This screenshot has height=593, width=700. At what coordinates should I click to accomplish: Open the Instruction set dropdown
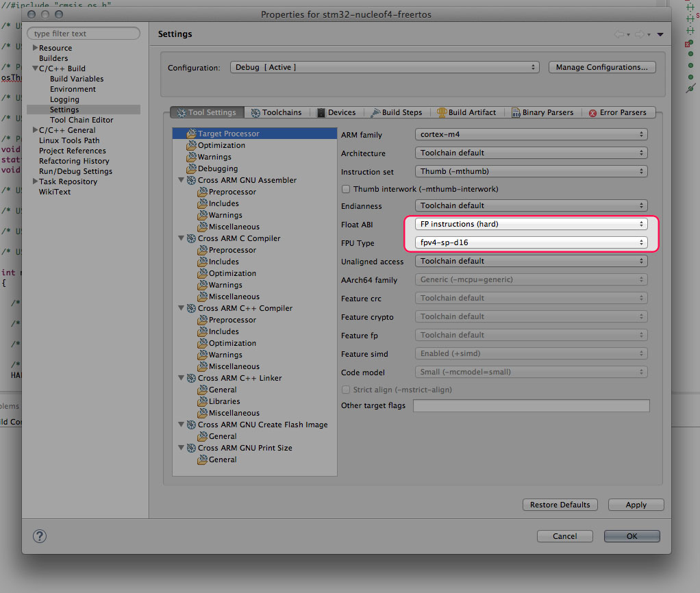[532, 171]
